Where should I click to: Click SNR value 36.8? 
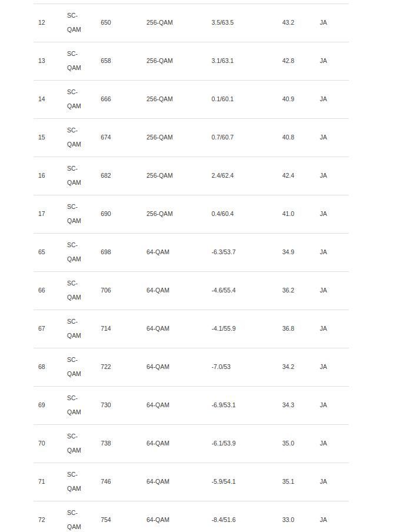click(x=288, y=328)
